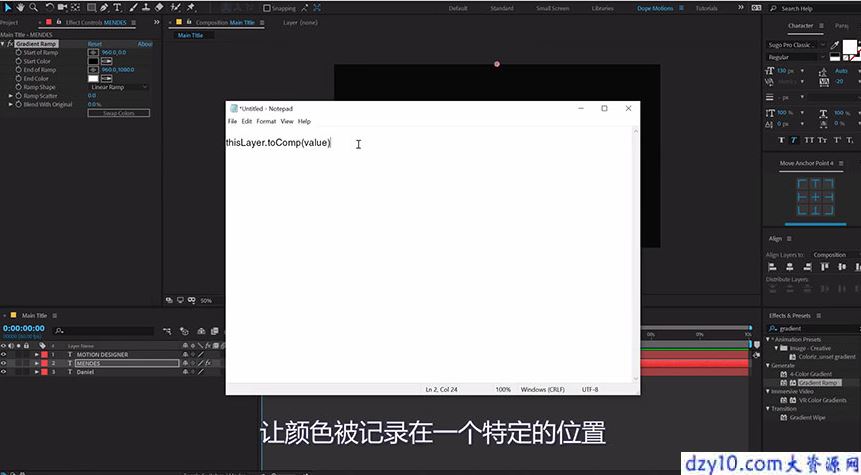Collapse the Gradient Ramp effect
This screenshot has width=861, height=475.
tap(3, 43)
